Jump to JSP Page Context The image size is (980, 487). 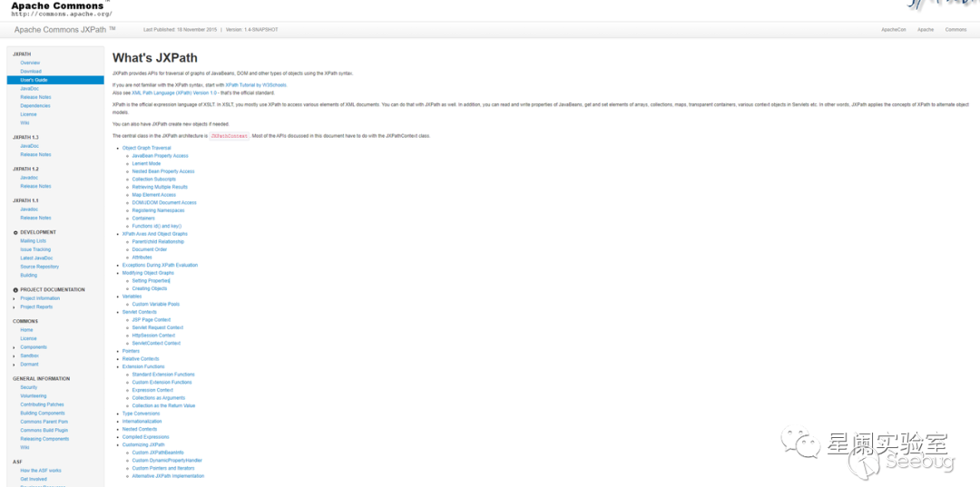click(152, 319)
